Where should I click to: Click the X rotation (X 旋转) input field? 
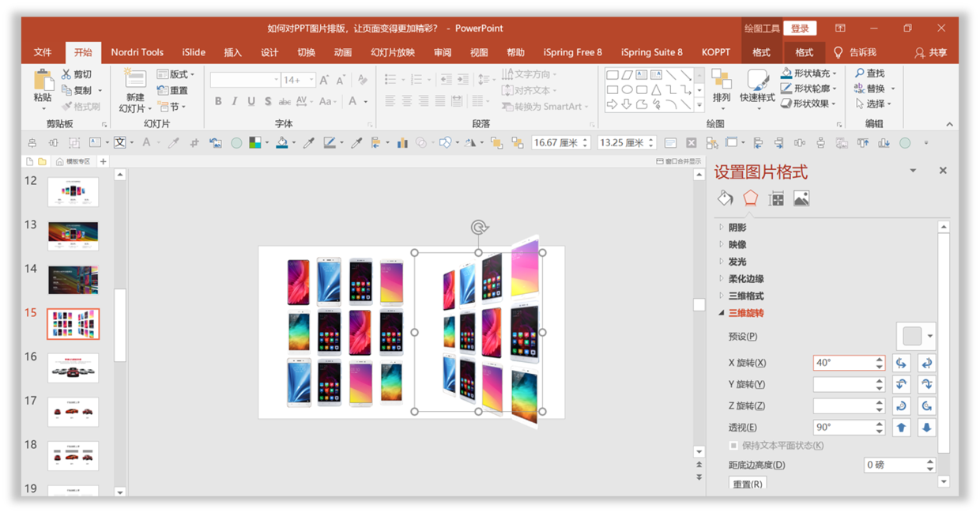tap(849, 363)
